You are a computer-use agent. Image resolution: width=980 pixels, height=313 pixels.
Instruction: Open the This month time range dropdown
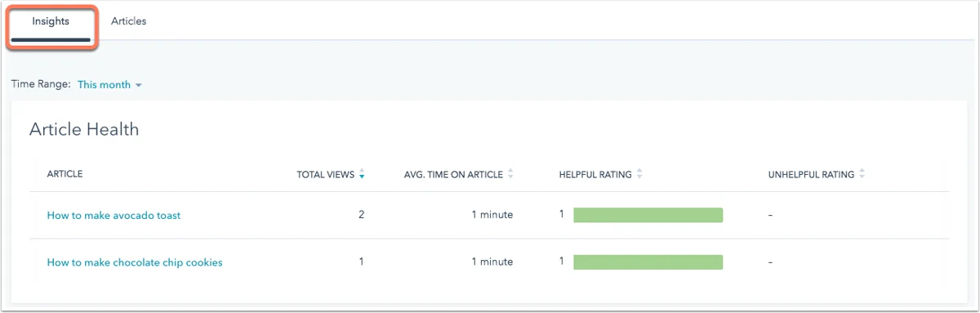pos(109,85)
